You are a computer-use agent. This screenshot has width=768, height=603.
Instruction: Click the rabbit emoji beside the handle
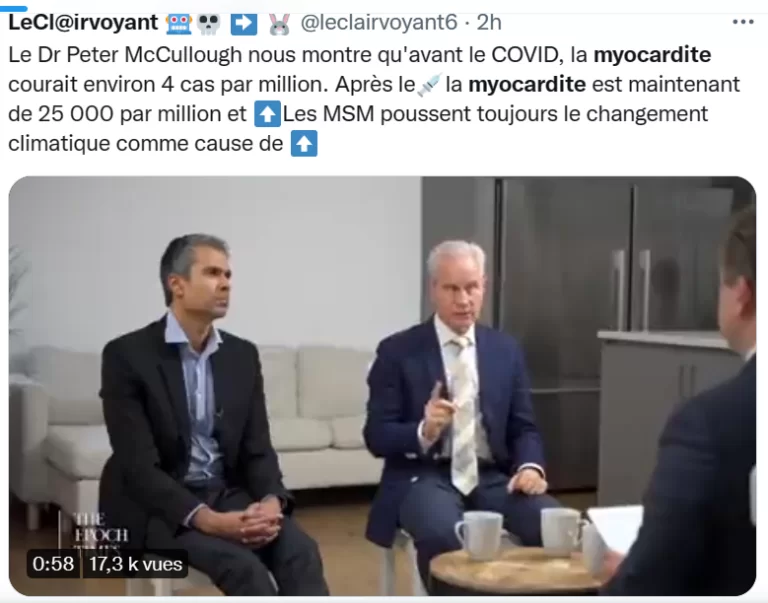(x=279, y=24)
